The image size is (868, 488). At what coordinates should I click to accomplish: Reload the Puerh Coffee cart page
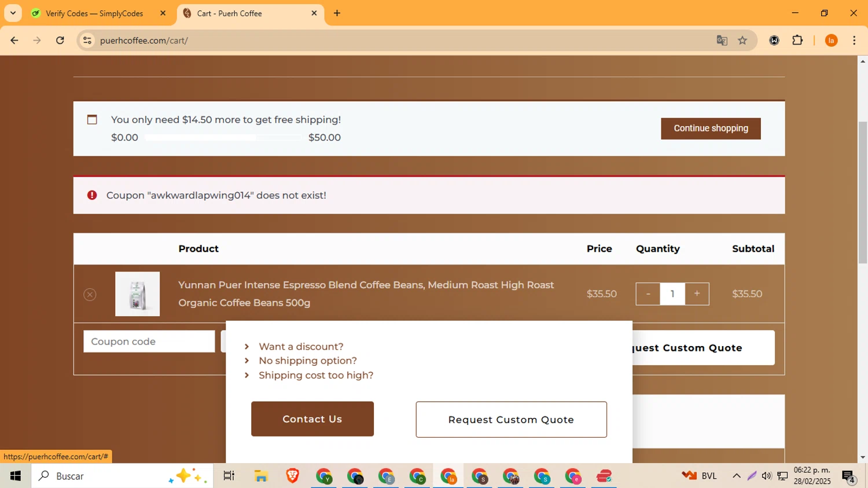(x=60, y=41)
